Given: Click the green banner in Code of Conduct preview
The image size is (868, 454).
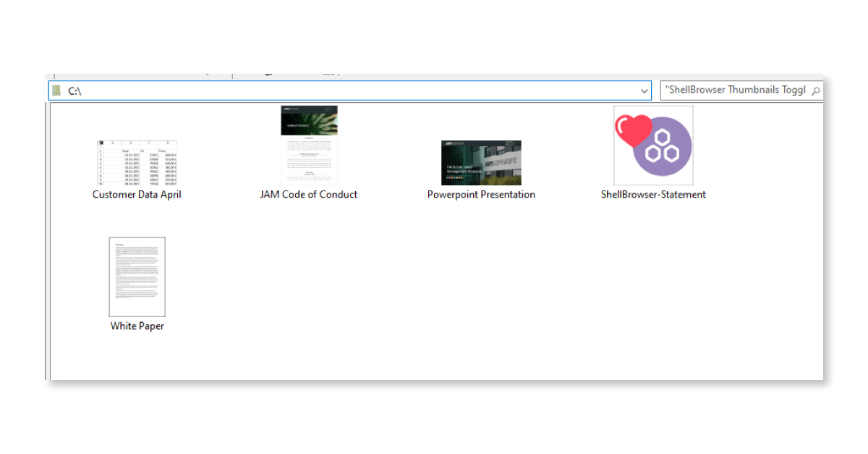Looking at the screenshot, I should coord(309,118).
